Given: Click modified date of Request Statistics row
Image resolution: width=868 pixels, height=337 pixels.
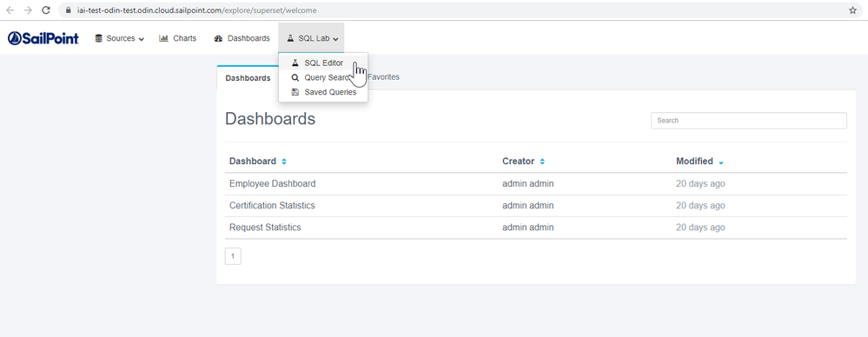Looking at the screenshot, I should pyautogui.click(x=700, y=228).
